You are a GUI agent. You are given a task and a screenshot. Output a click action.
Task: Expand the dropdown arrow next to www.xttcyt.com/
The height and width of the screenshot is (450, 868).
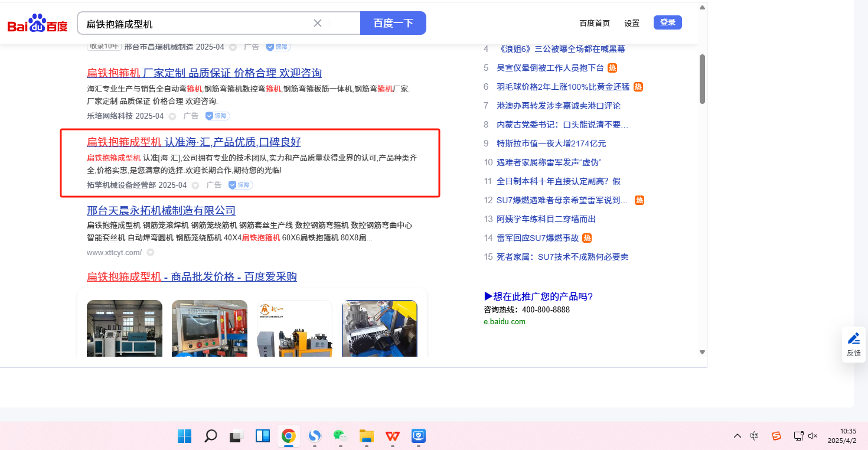coord(151,252)
